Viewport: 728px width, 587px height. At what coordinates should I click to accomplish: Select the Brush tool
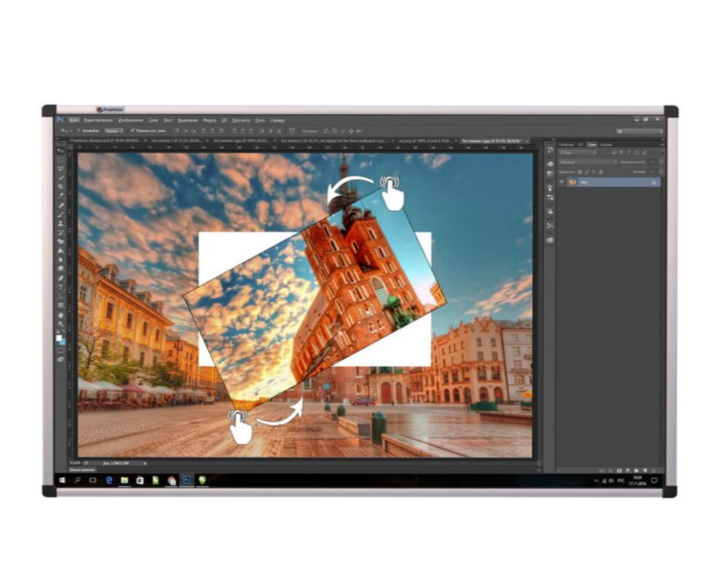tap(60, 215)
